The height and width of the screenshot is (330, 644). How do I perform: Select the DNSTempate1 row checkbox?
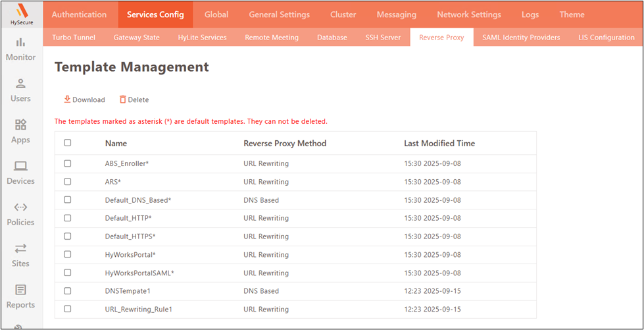[68, 290]
